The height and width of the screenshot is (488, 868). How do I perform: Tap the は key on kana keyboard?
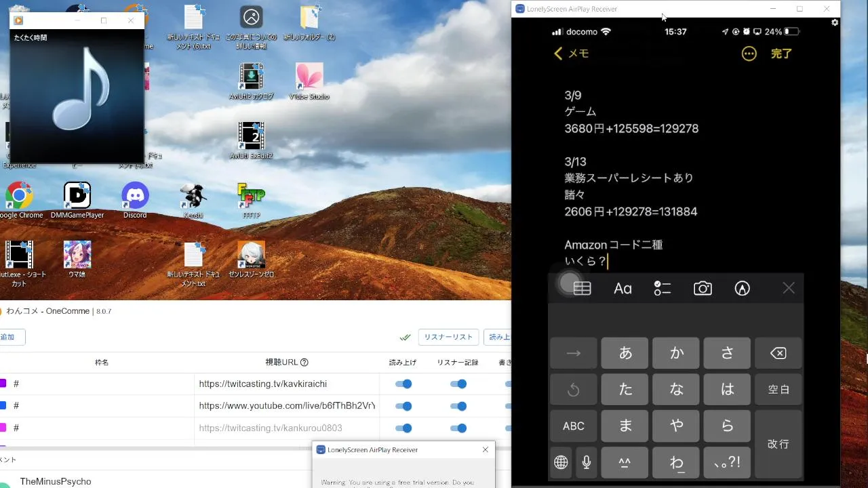[x=728, y=390]
